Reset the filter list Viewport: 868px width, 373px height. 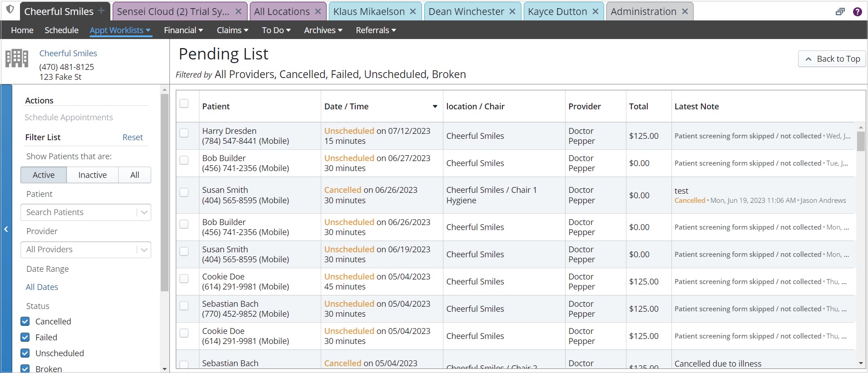[x=133, y=137]
